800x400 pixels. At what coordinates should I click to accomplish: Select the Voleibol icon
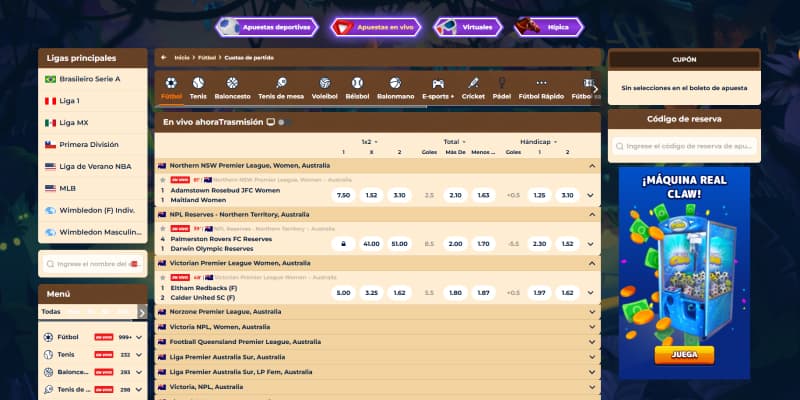click(324, 88)
